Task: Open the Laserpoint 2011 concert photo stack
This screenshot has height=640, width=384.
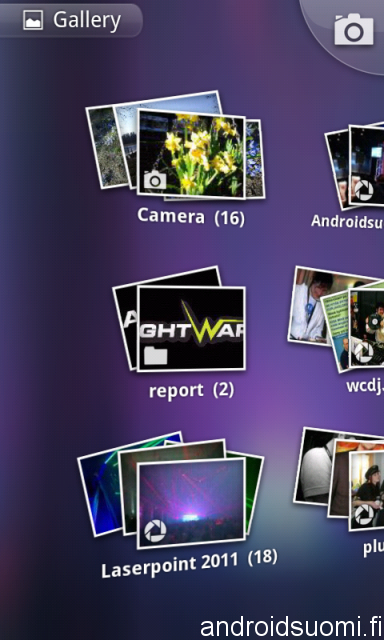Action: (171, 490)
